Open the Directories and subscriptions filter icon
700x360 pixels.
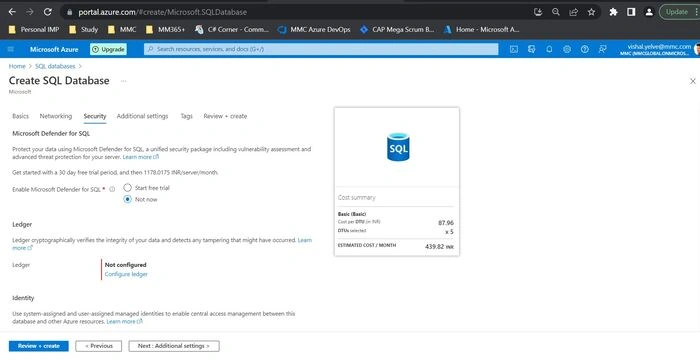pos(531,49)
